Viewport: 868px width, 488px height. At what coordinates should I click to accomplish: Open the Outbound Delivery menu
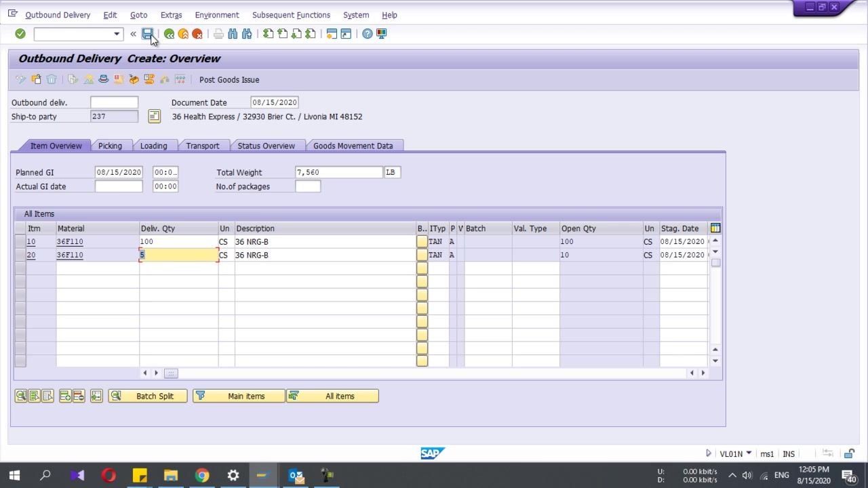click(x=58, y=15)
